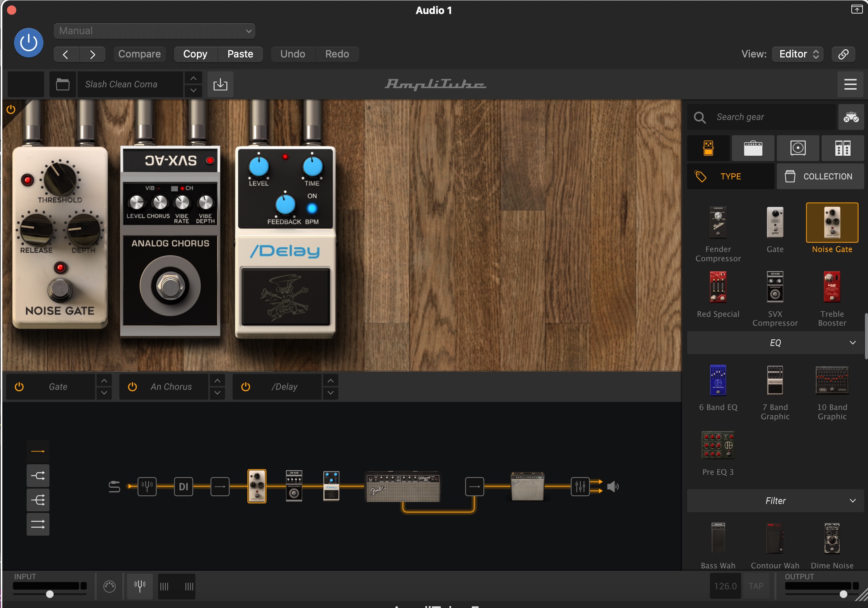Image resolution: width=868 pixels, height=608 pixels.
Task: Click the Paste button
Action: coord(240,54)
